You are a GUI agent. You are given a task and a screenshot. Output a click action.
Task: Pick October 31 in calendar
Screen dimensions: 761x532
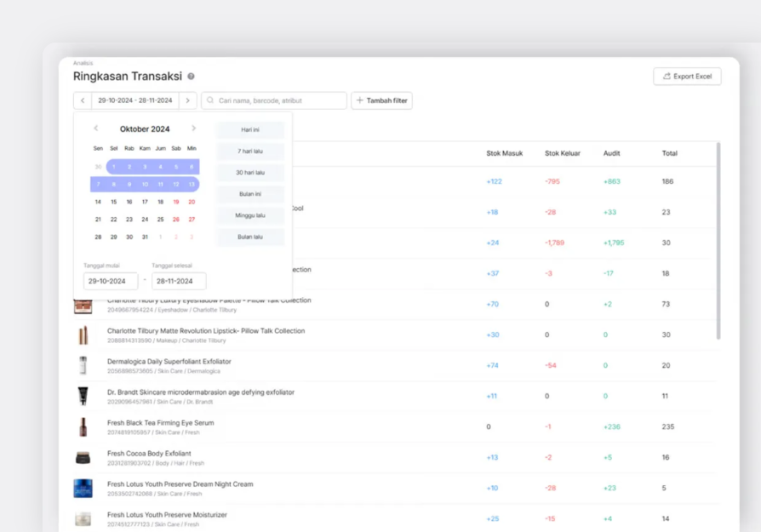145,237
